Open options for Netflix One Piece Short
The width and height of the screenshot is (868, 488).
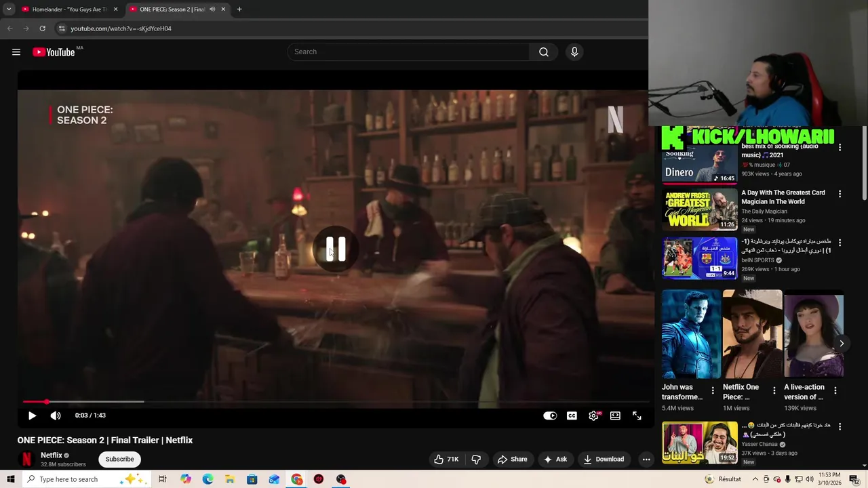click(x=774, y=390)
